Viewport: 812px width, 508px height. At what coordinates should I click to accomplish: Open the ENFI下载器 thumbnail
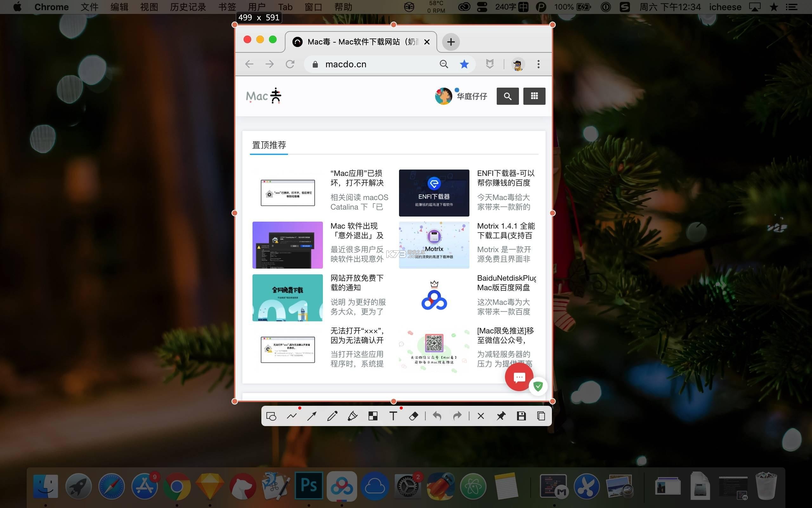click(434, 193)
